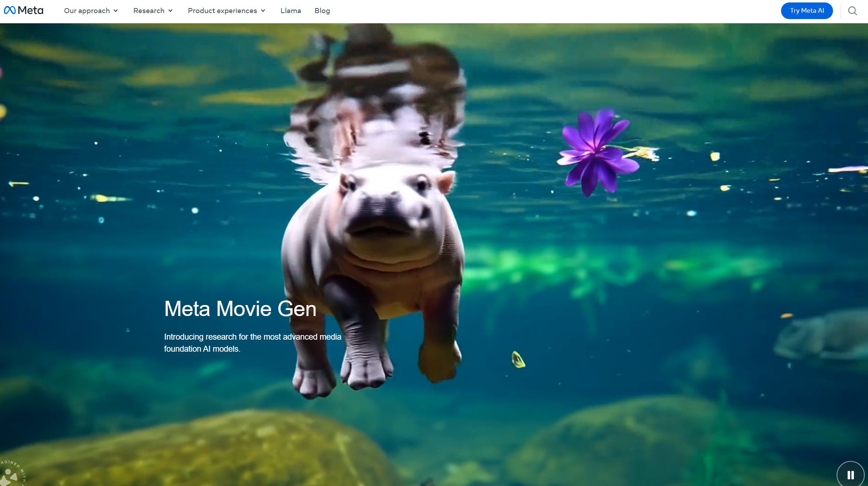Open the Product experiences menu label

click(222, 11)
